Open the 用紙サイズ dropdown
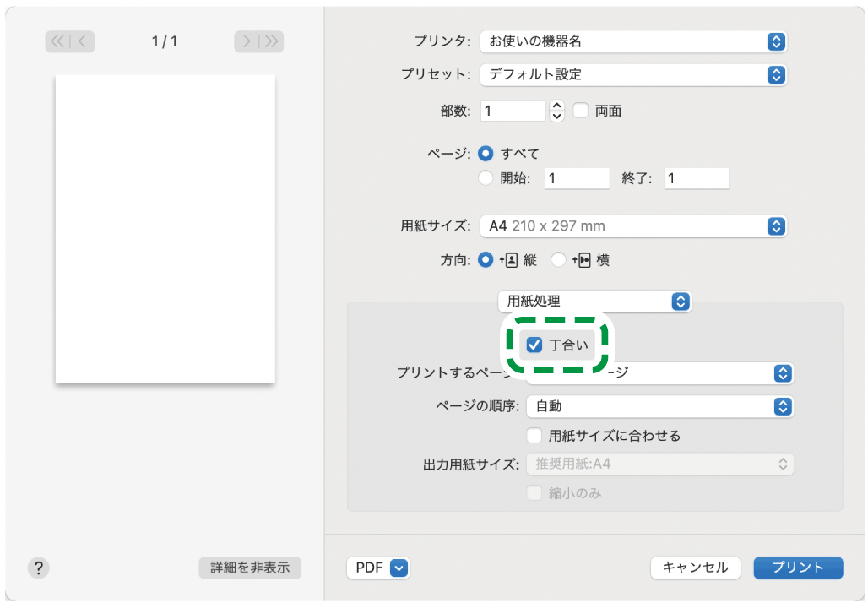868x603 pixels. pos(633,225)
